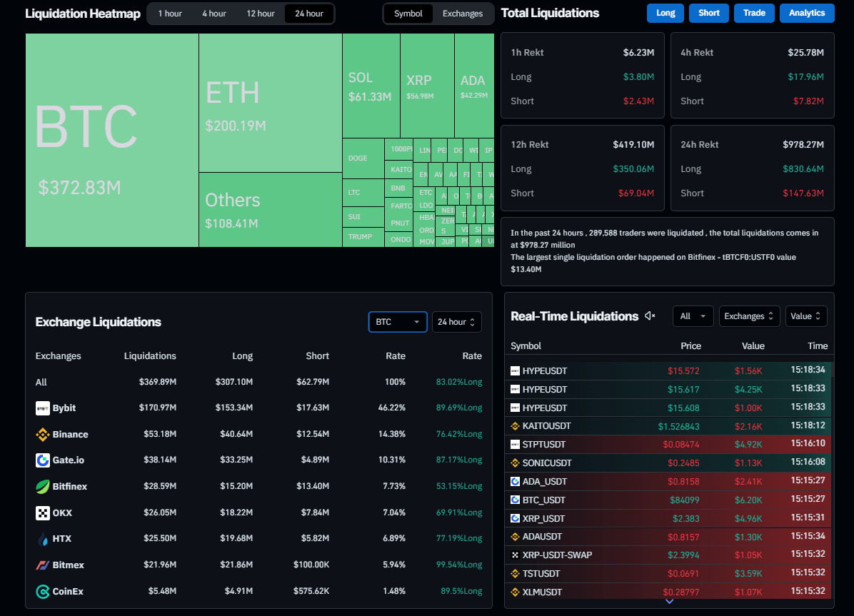Viewport: 854px width, 616px height.
Task: Mute real-time liquidations sound
Action: 650,316
